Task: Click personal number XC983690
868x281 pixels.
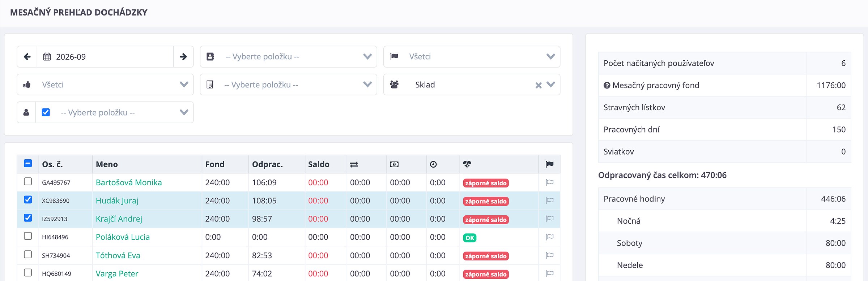Action: coord(56,201)
